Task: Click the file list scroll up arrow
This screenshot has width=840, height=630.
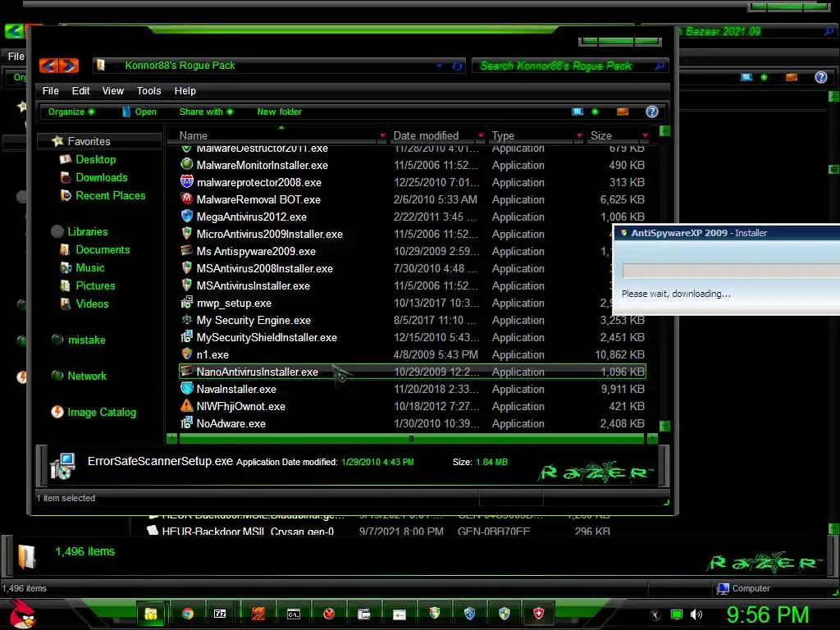Action: point(664,130)
